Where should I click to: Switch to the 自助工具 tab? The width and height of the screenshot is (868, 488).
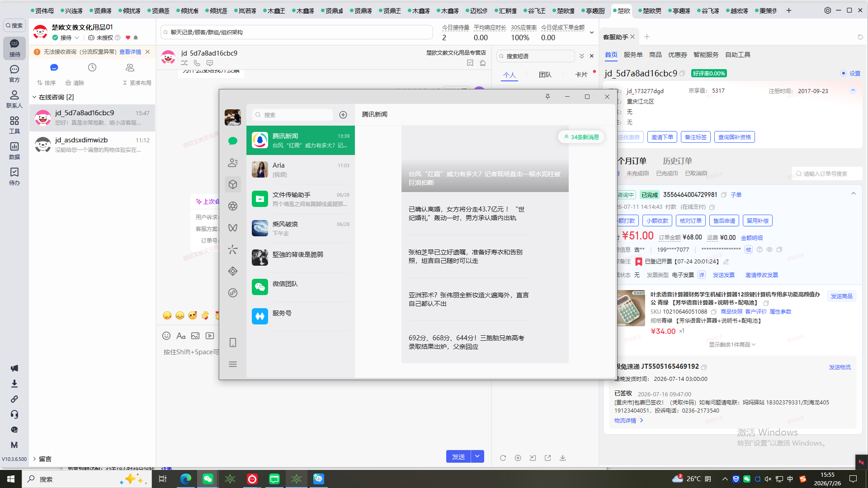738,55
